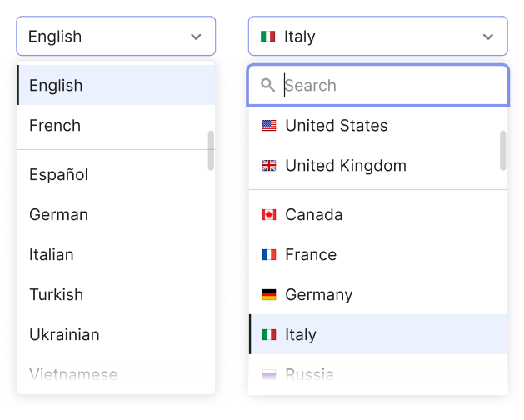The image size is (524, 420).
Task: Choose the France flag icon
Action: click(269, 255)
